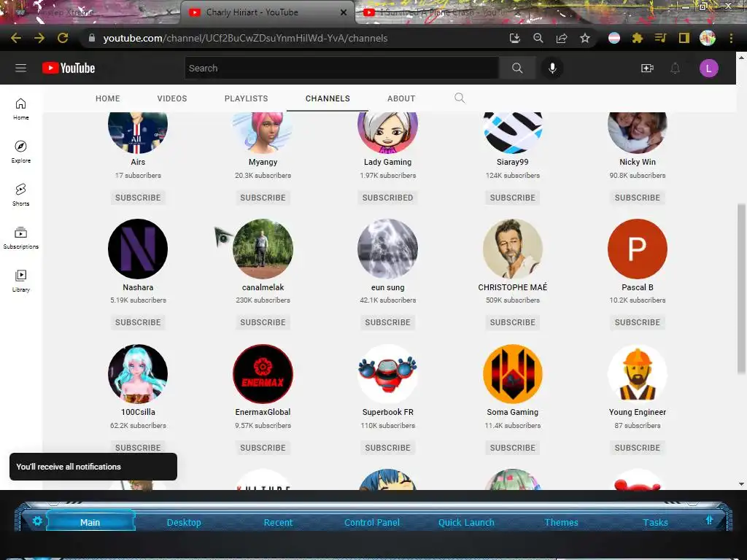
Task: Open Library in the left sidebar
Action: coord(20,281)
